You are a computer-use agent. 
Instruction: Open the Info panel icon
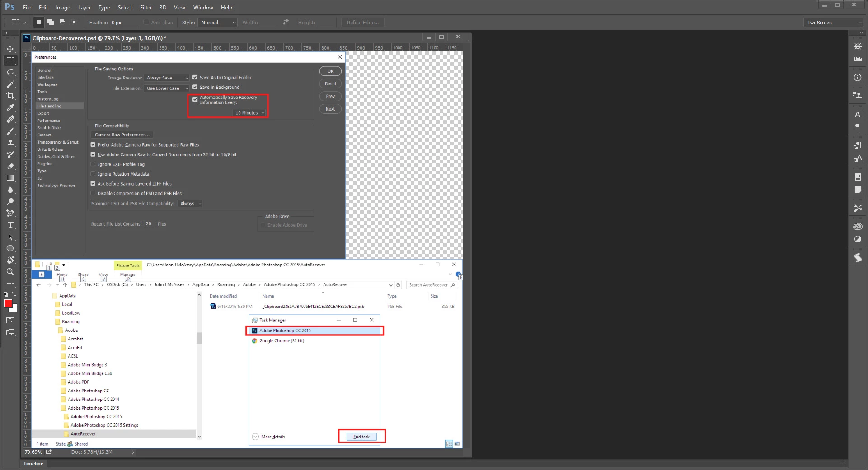pyautogui.click(x=857, y=78)
